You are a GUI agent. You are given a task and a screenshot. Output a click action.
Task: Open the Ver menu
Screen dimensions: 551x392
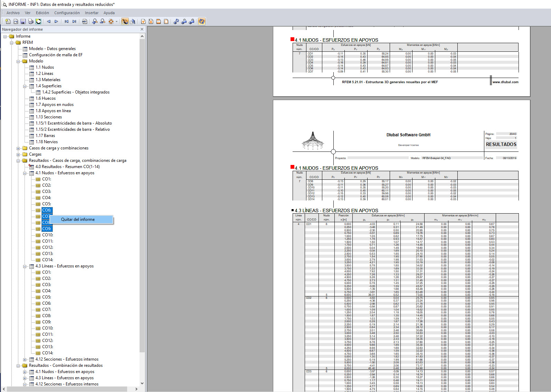pos(28,13)
